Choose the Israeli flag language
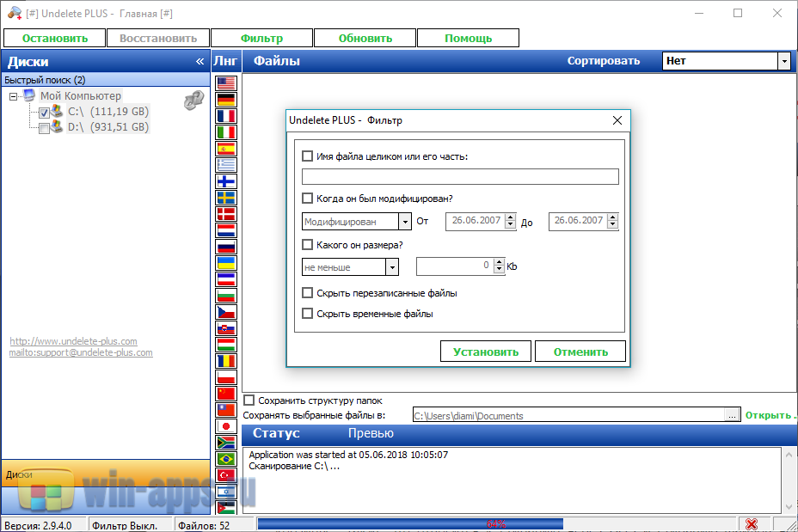Image resolution: width=798 pixels, height=532 pixels. [x=226, y=492]
